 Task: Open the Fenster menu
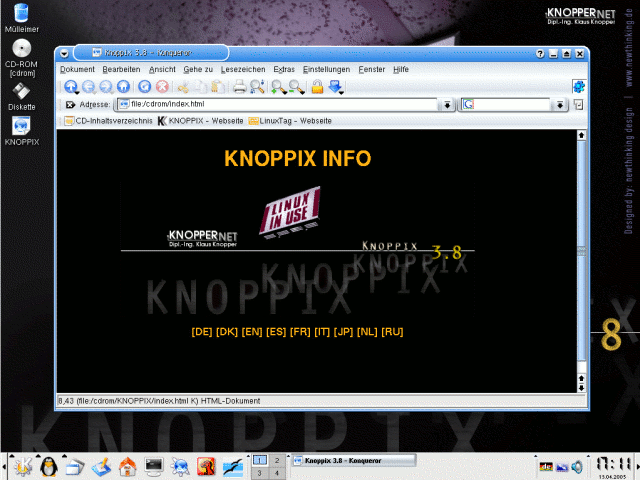371,69
